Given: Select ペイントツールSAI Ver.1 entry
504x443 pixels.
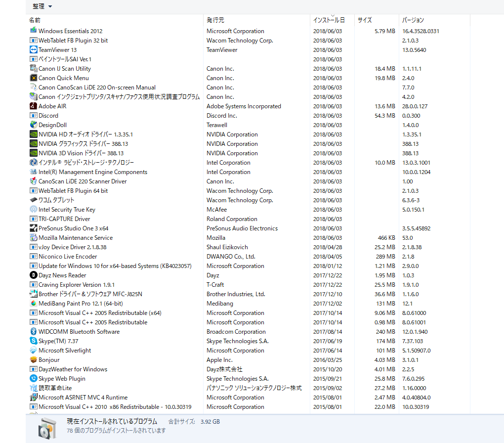Looking at the screenshot, I should pyautogui.click(x=65, y=59).
